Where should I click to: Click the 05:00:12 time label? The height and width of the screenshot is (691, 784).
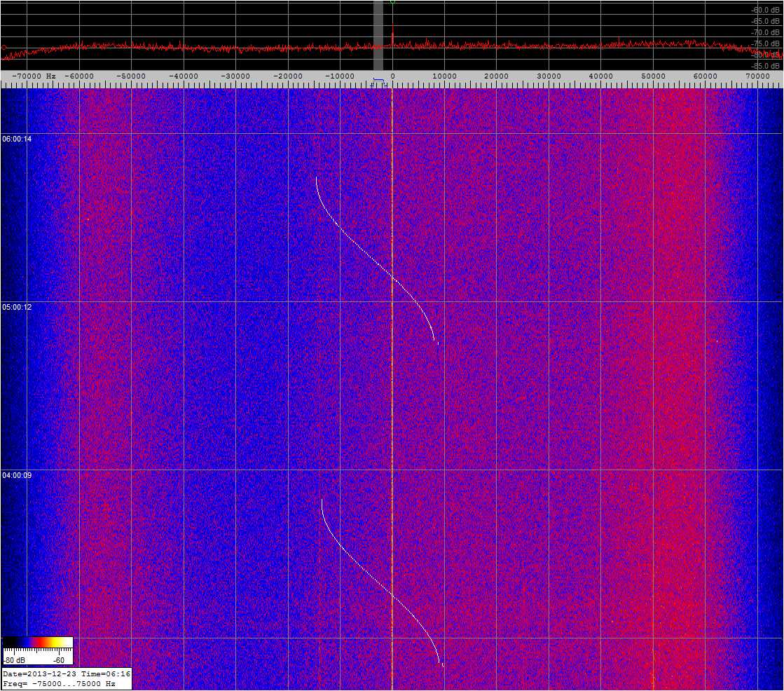click(x=17, y=307)
